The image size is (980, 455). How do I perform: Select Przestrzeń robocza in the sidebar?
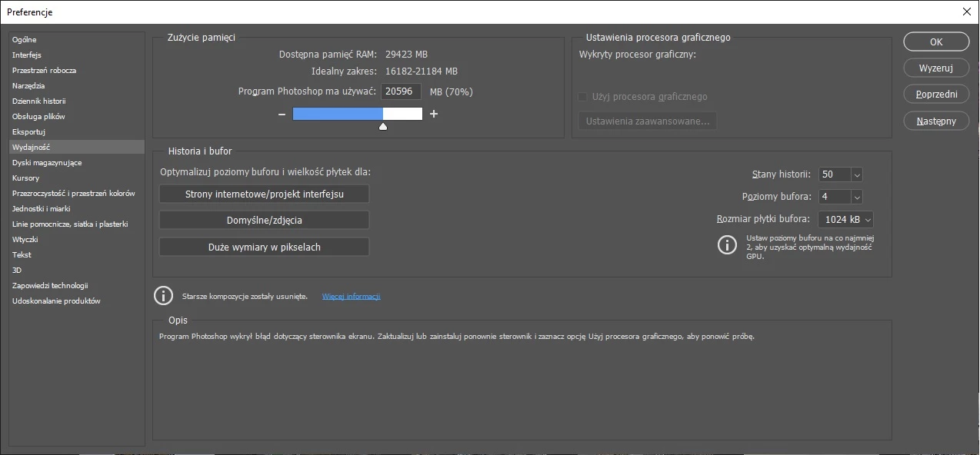(x=76, y=70)
